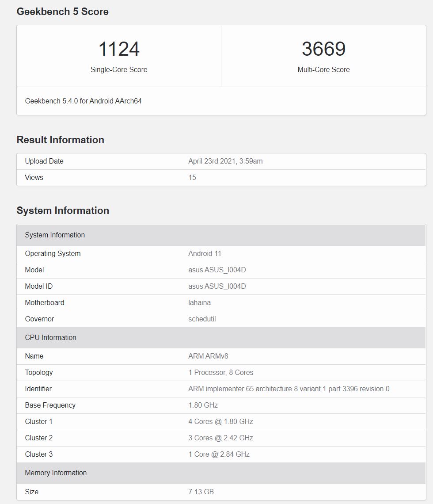This screenshot has width=433, height=504.
Task: Select the 7.13 GB memory size value
Action: [201, 492]
